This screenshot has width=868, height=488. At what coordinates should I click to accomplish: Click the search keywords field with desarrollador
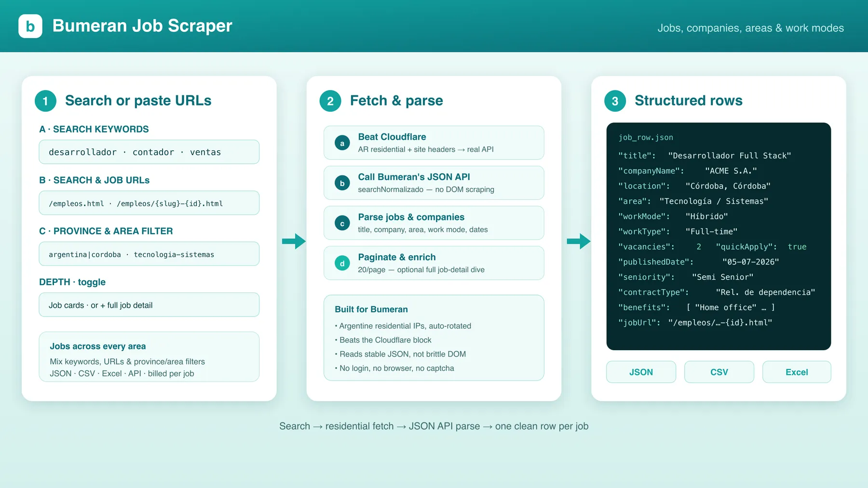(x=149, y=152)
